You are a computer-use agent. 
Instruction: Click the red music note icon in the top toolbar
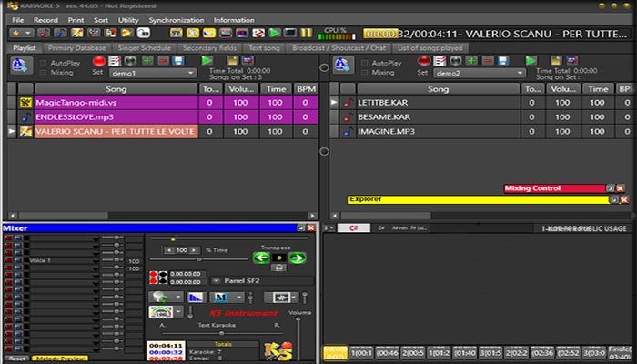44,33
